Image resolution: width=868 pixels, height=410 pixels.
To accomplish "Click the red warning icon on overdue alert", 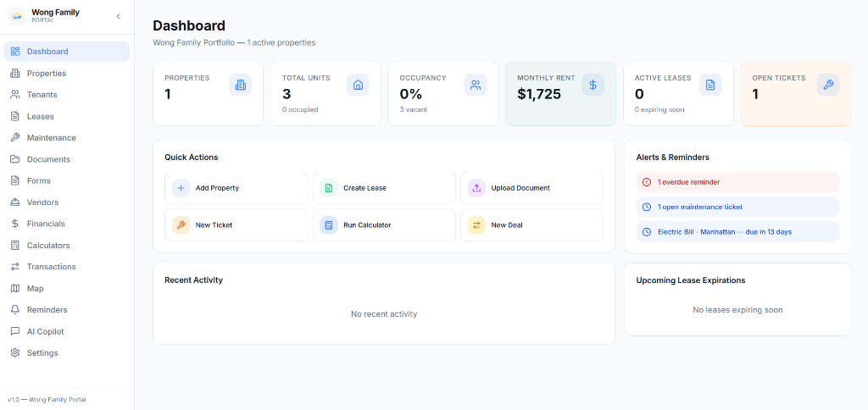I will coord(647,182).
